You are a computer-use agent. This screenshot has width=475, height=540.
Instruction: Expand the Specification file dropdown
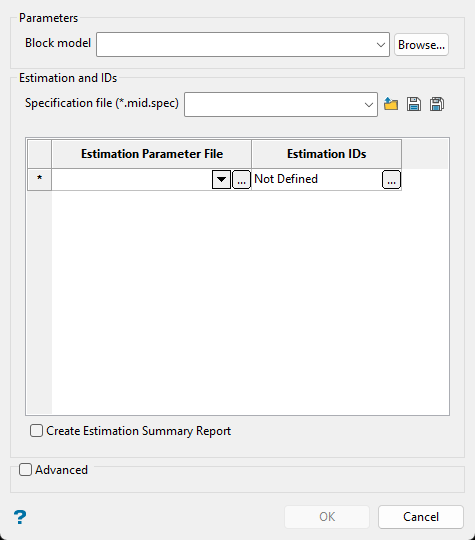click(x=369, y=104)
